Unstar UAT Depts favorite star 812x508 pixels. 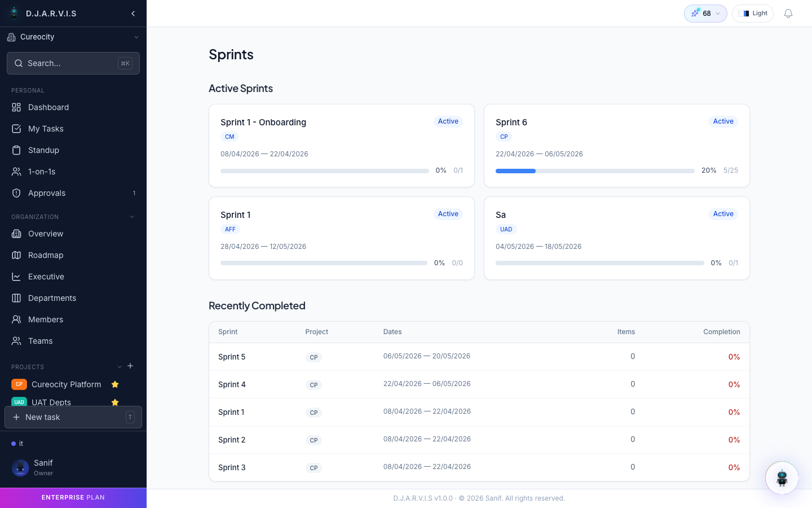[115, 402]
